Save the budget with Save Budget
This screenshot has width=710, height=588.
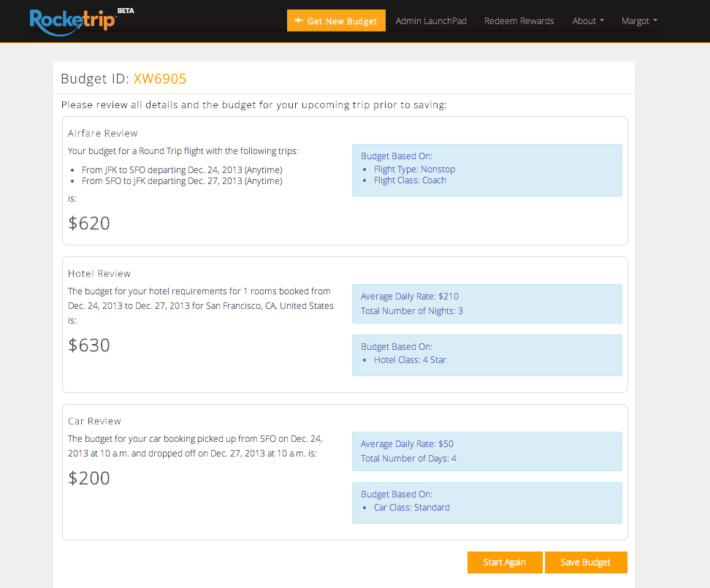(585, 562)
